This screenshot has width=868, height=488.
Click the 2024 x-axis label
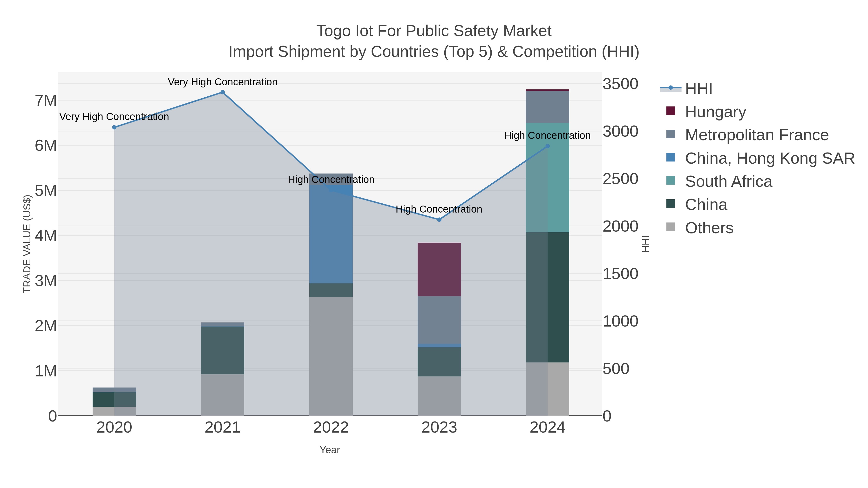548,428
